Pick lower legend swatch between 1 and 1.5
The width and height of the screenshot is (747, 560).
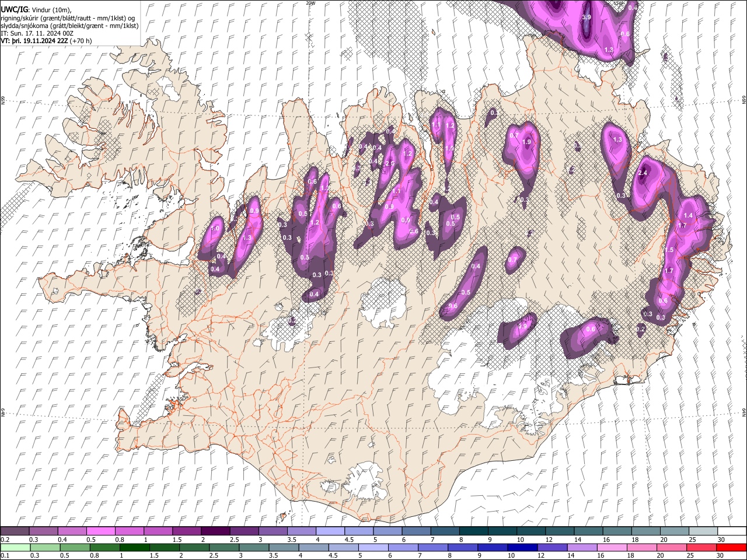coord(134,547)
